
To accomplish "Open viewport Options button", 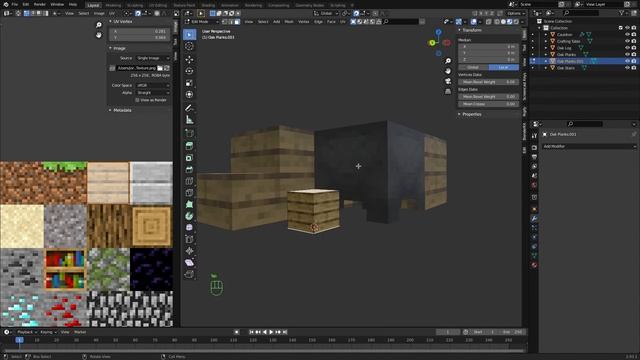I will [516, 13].
